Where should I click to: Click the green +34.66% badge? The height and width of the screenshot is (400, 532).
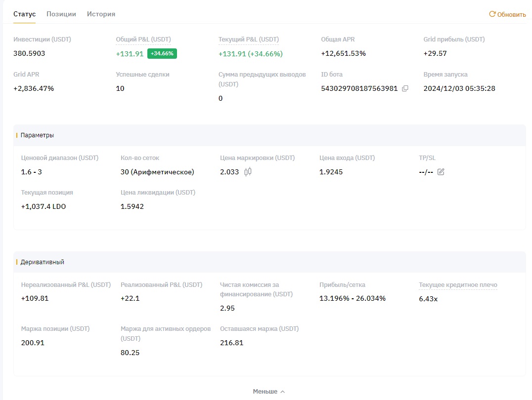click(162, 53)
